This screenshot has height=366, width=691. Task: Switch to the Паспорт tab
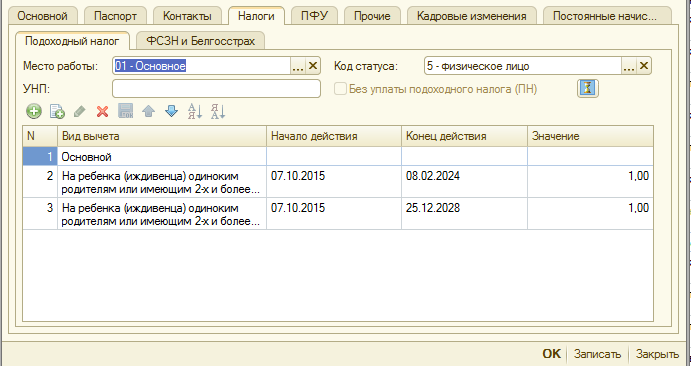click(115, 16)
